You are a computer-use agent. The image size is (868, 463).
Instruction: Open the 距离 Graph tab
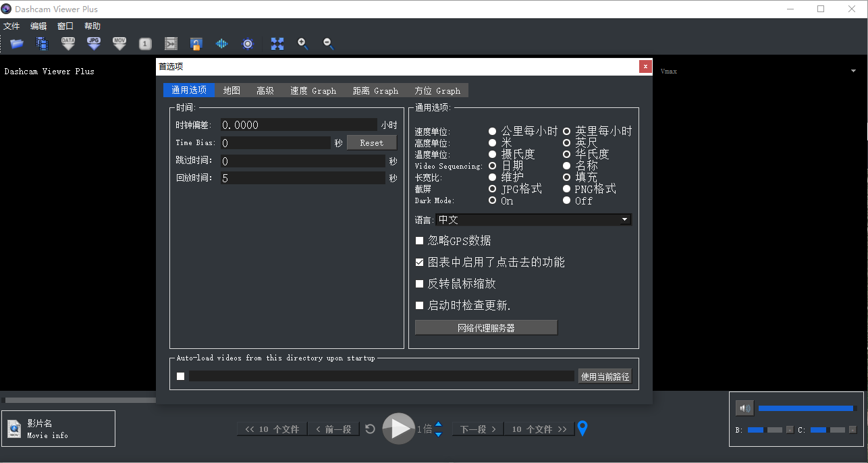tap(375, 90)
